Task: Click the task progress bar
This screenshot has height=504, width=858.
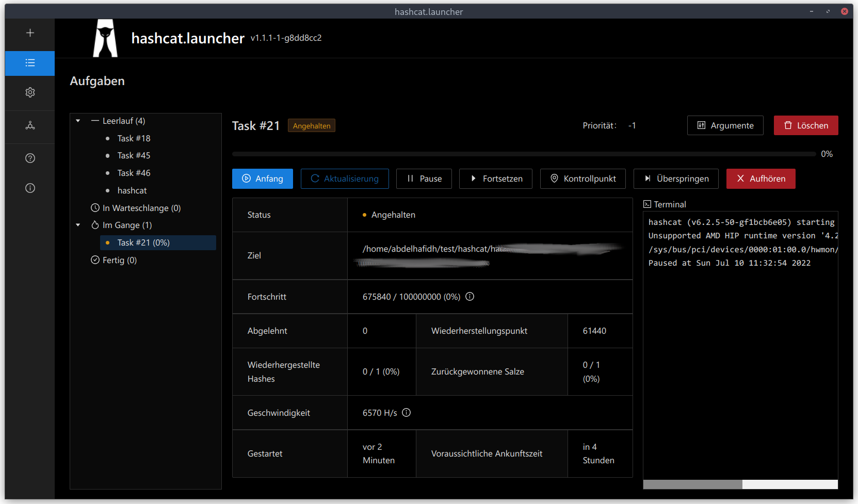Action: point(524,154)
